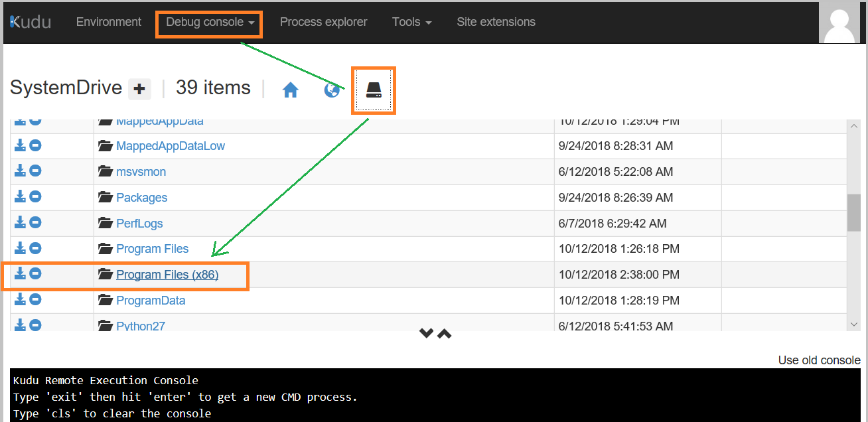
Task: Delete the ProgramData folder
Action: pos(36,299)
